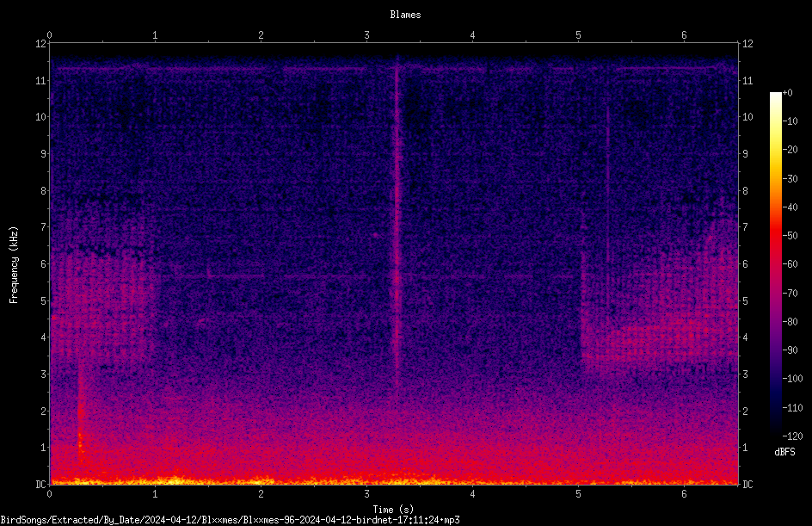
Task: Click the 4 second top time label
Action: point(472,35)
